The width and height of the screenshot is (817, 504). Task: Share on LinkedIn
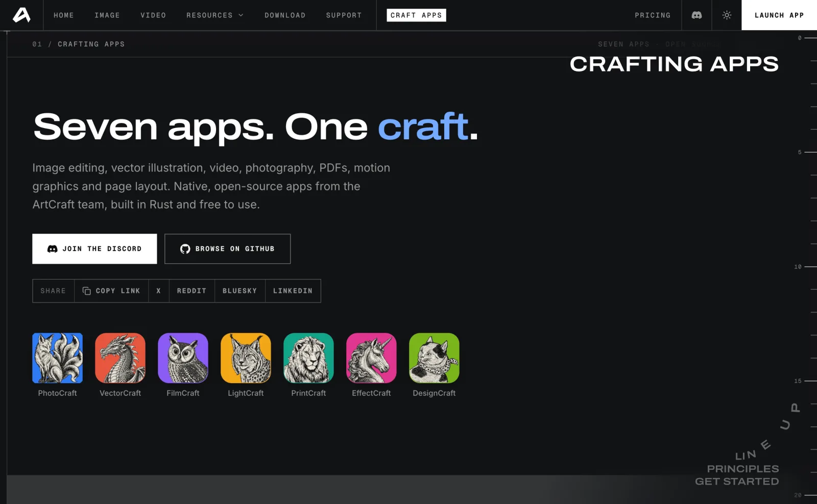[293, 291]
